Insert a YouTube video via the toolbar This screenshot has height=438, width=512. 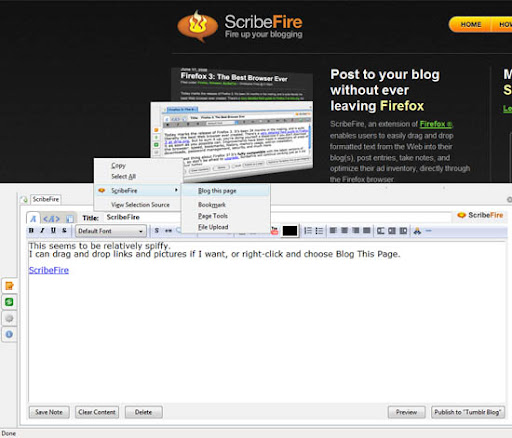(x=275, y=231)
